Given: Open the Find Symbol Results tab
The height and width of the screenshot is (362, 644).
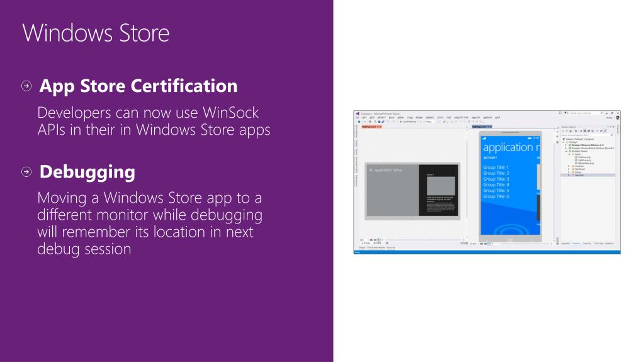Looking at the screenshot, I should (x=376, y=247).
